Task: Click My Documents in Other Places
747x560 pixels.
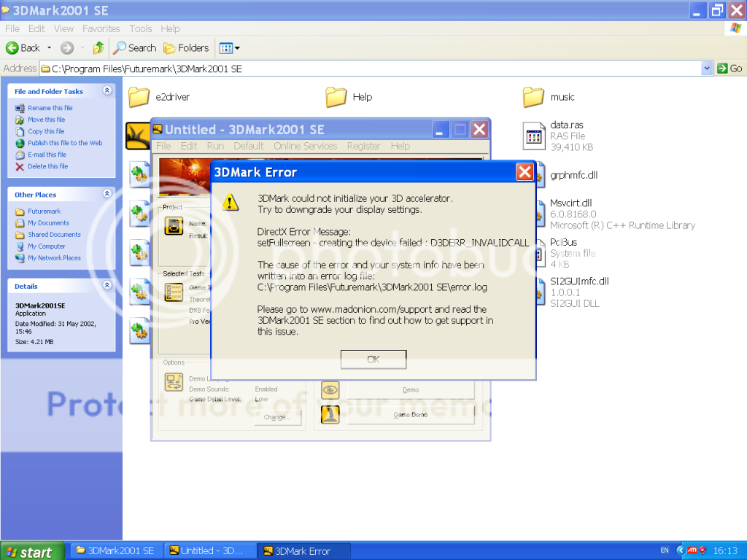Action: tap(48, 223)
